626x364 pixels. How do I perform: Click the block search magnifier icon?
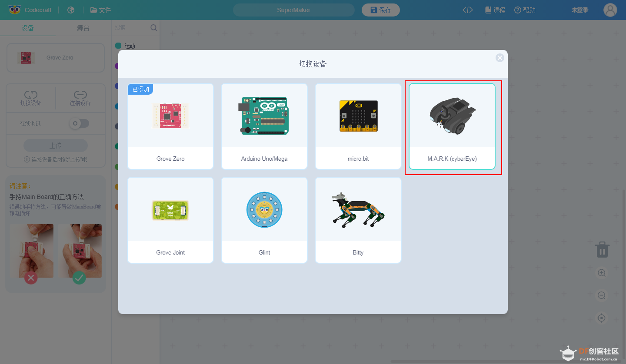tap(153, 28)
